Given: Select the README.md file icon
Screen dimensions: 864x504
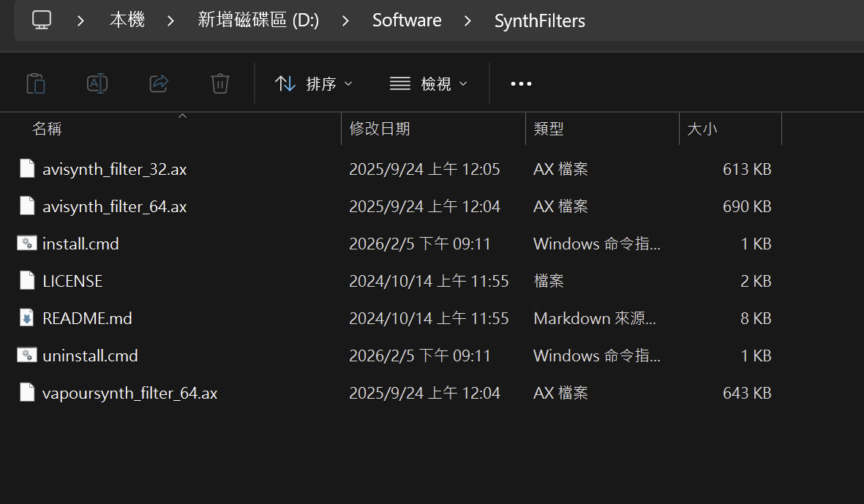Looking at the screenshot, I should [27, 317].
